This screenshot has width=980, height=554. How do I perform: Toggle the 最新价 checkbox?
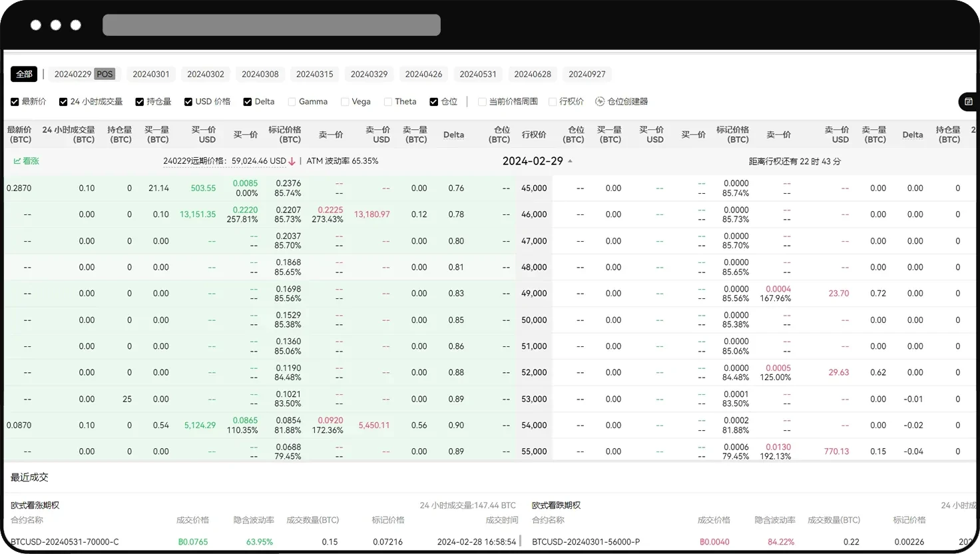coord(15,102)
